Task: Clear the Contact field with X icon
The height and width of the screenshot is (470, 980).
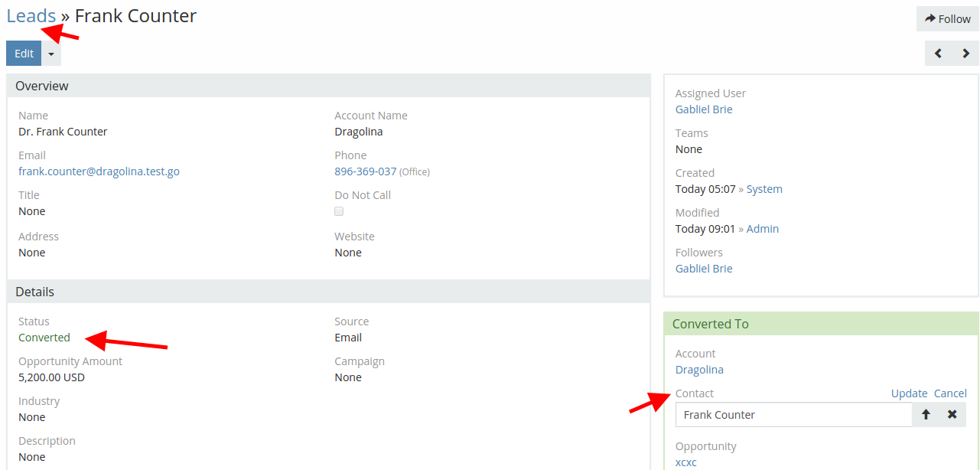Action: tap(952, 415)
